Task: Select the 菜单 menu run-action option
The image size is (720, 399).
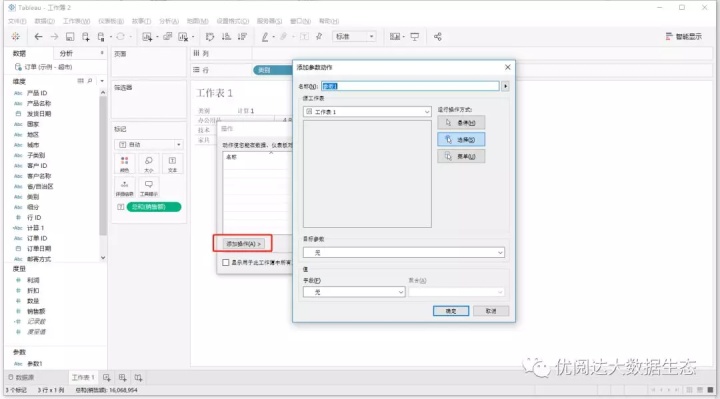Action: click(x=461, y=157)
